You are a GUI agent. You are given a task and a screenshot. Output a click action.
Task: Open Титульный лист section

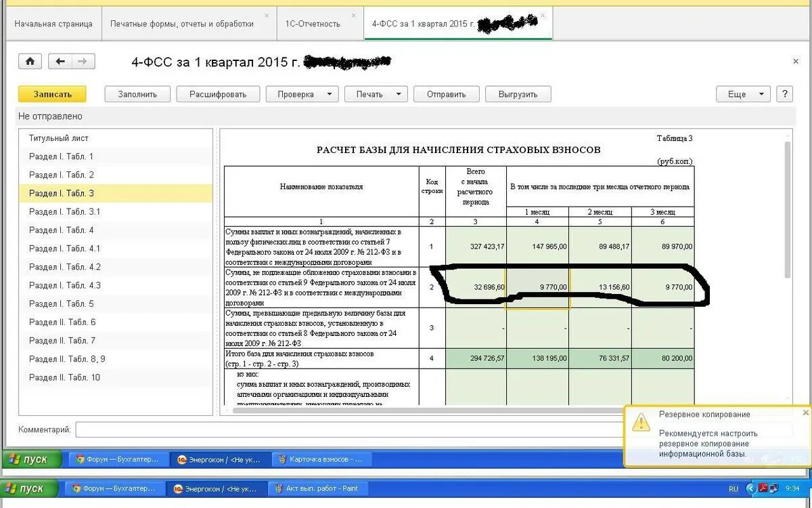click(x=116, y=138)
